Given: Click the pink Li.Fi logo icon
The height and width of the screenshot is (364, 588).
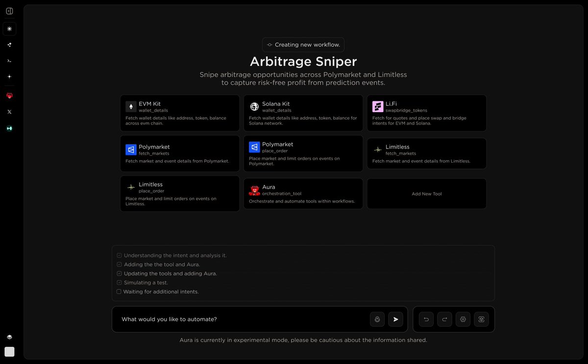Looking at the screenshot, I should click(x=378, y=107).
